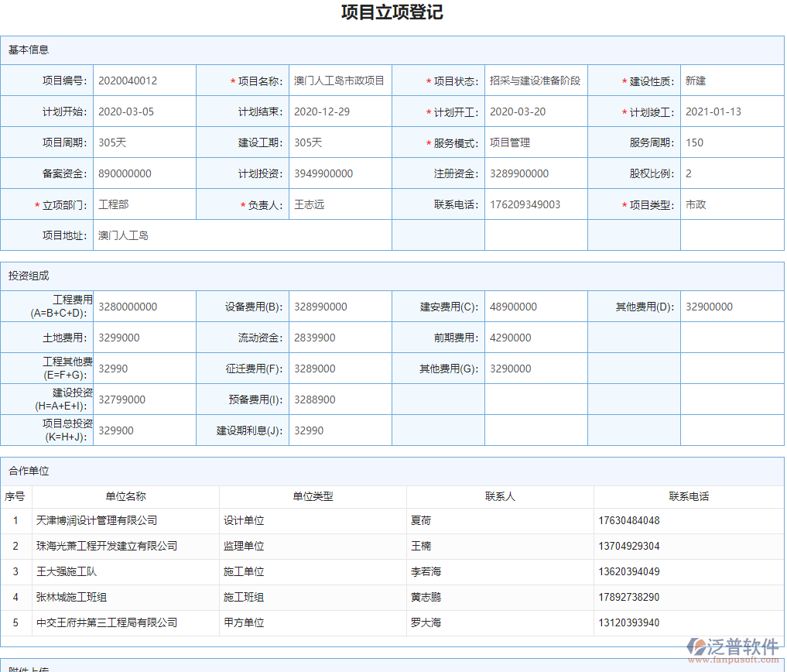The height and width of the screenshot is (672, 787).
Task: Click the 计划竣工 date field 2021-01-13
Action: (x=731, y=111)
